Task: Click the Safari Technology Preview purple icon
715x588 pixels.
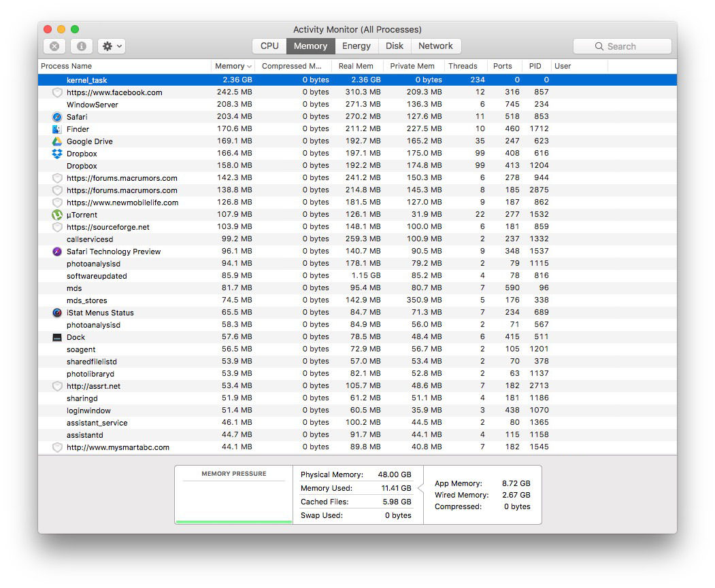Action: coord(57,252)
